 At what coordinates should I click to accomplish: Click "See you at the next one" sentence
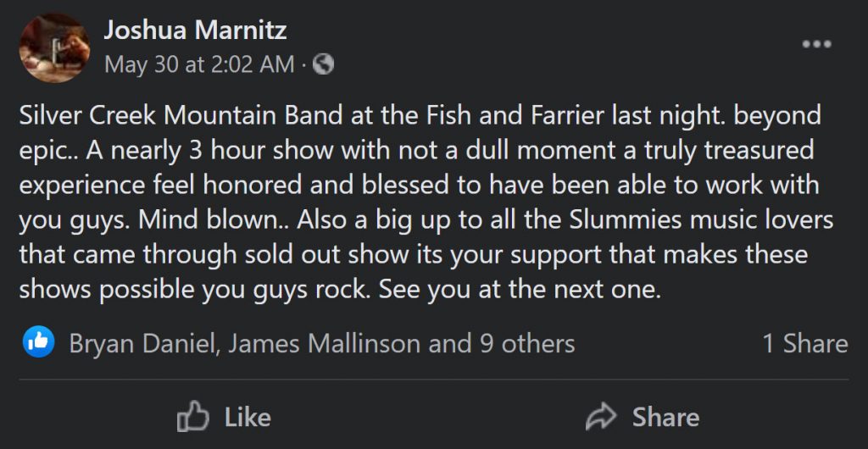[x=519, y=290]
